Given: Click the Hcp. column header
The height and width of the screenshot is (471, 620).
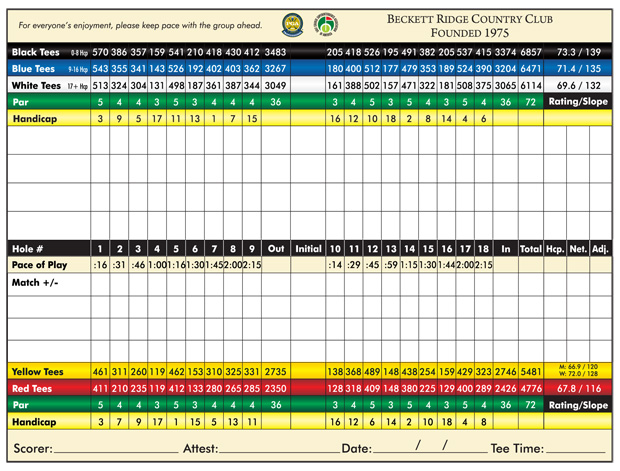Looking at the screenshot, I should [555, 249].
